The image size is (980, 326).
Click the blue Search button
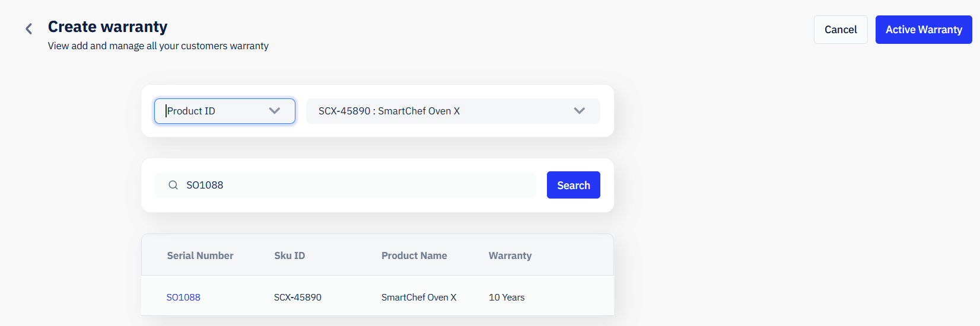click(574, 185)
